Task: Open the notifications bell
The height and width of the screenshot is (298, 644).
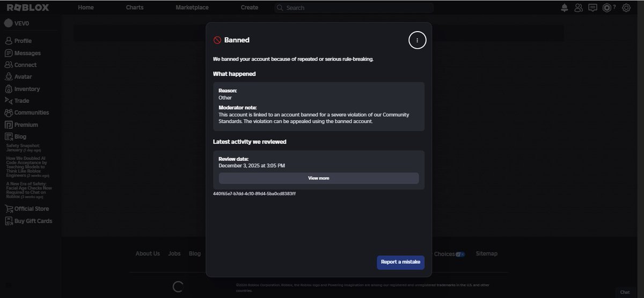Action: pos(565,8)
